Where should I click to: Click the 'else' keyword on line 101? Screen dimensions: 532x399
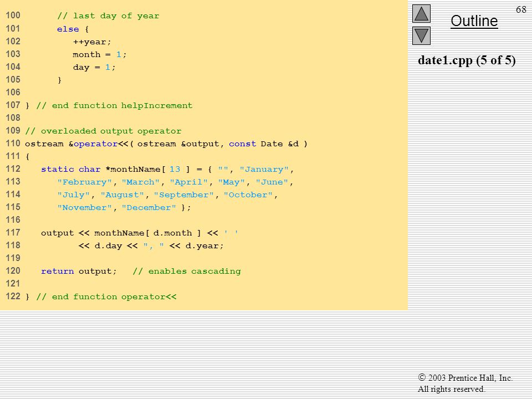pos(68,29)
